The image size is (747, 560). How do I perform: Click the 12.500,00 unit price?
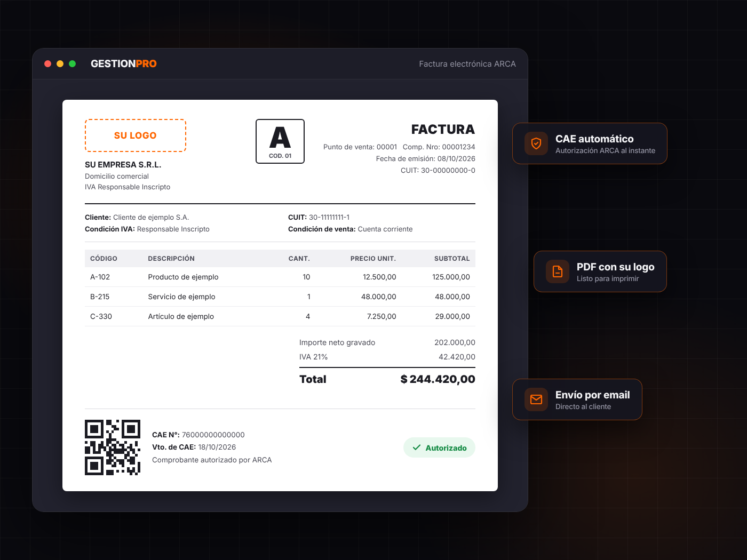pyautogui.click(x=379, y=277)
